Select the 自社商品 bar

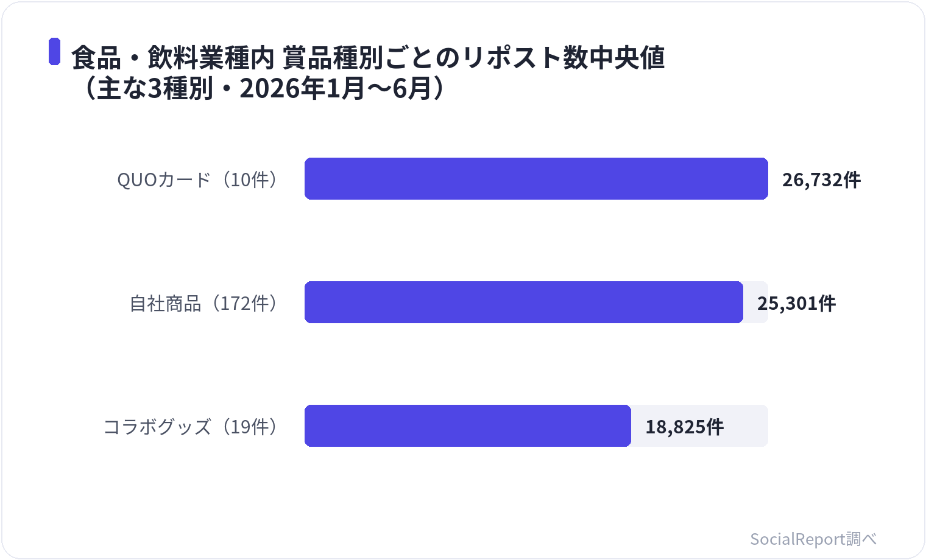(x=524, y=302)
